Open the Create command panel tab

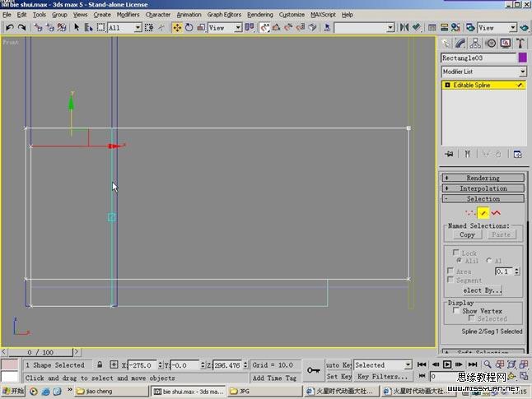(446, 43)
